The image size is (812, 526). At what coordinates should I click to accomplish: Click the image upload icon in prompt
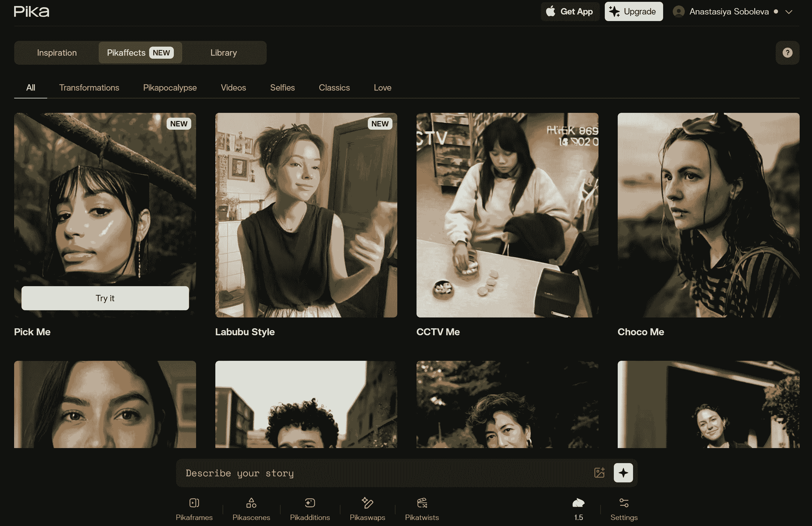click(x=599, y=473)
